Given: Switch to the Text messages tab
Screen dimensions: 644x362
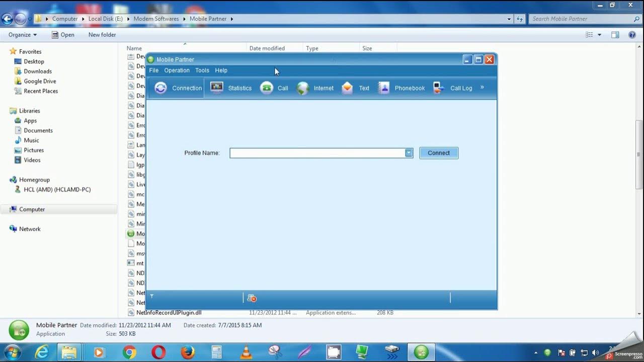Looking at the screenshot, I should click(x=356, y=88).
